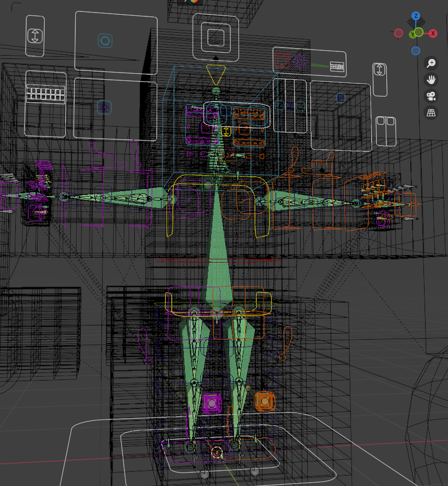Select the orange cube foot control

265,401
